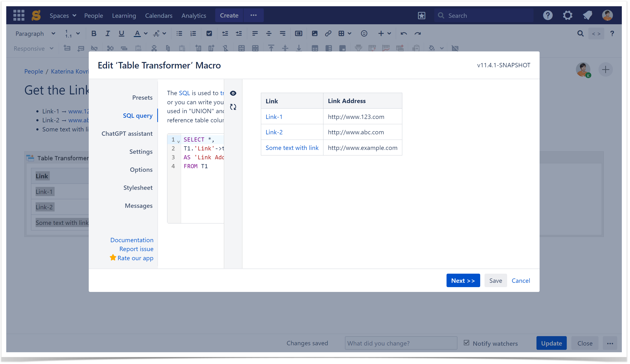Click the refresh preview arrows icon
630x364 pixels.
[233, 107]
